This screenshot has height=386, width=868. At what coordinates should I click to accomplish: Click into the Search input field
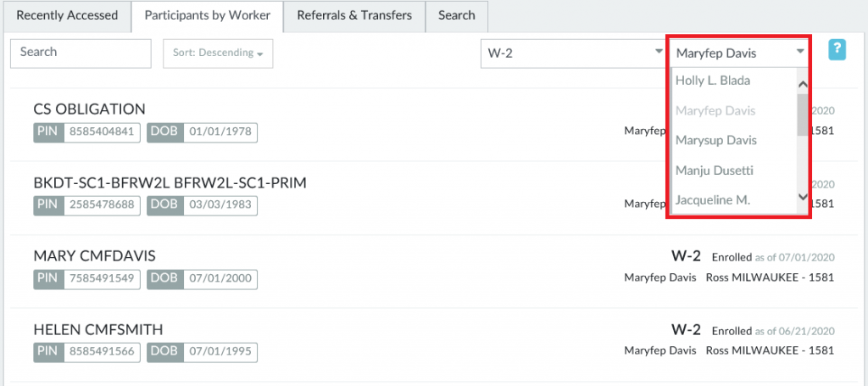[x=81, y=53]
